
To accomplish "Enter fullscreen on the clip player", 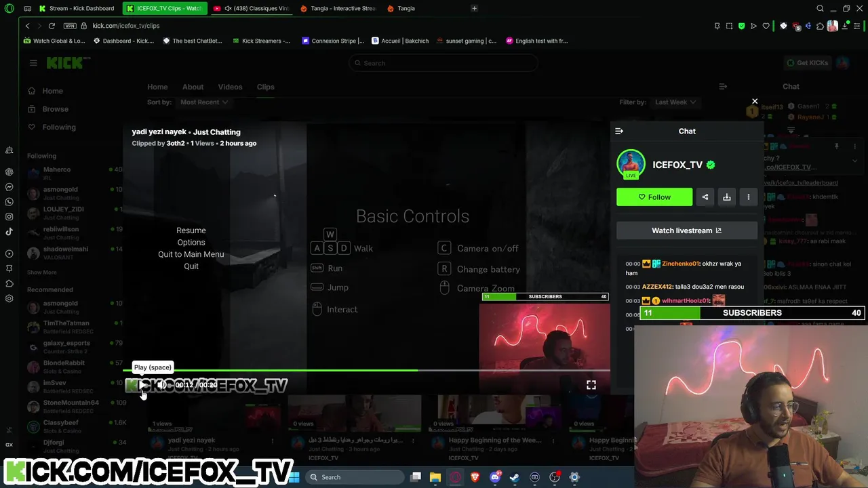I will 591,385.
